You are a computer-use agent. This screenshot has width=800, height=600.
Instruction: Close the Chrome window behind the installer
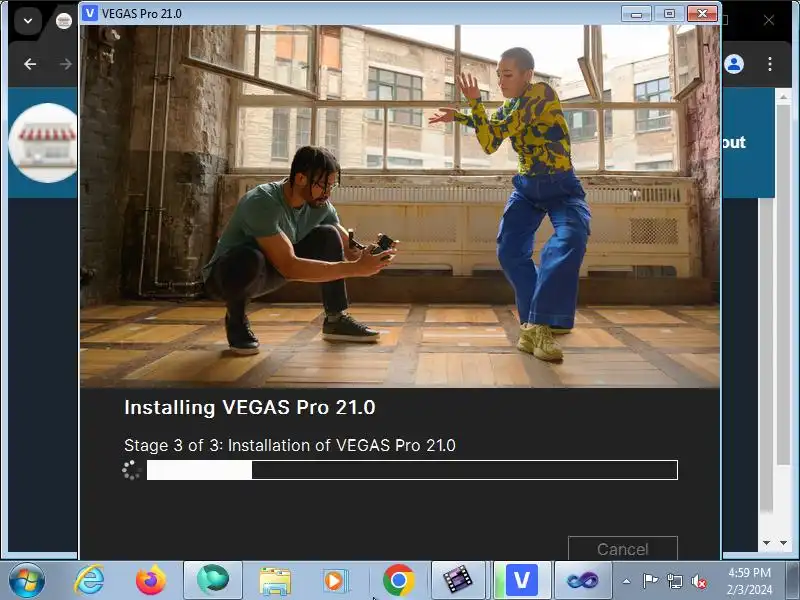(x=769, y=20)
